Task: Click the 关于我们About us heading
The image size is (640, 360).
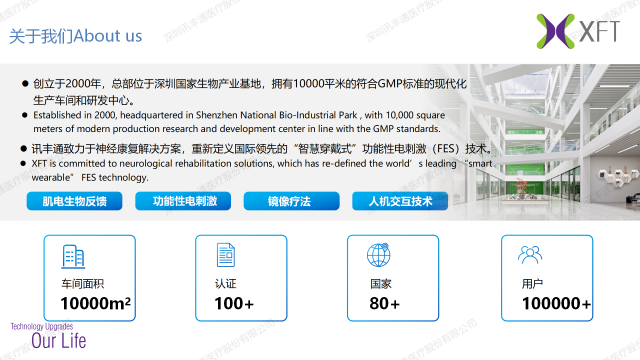Action: click(76, 36)
